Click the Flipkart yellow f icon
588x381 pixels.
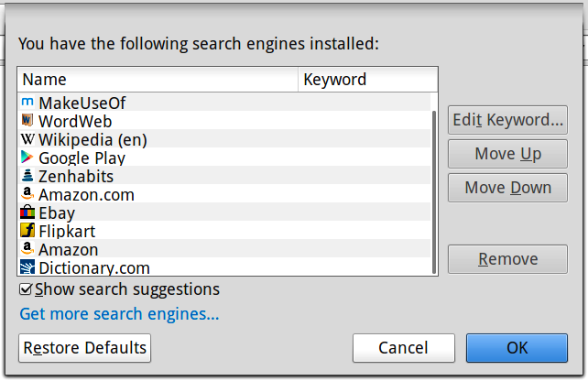coord(27,230)
